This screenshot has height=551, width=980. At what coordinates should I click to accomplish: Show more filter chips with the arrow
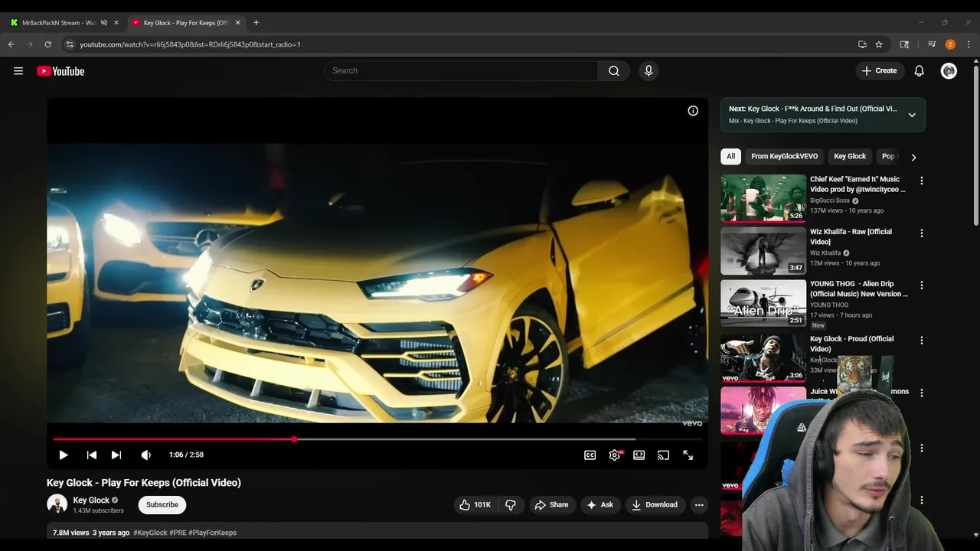coord(913,157)
